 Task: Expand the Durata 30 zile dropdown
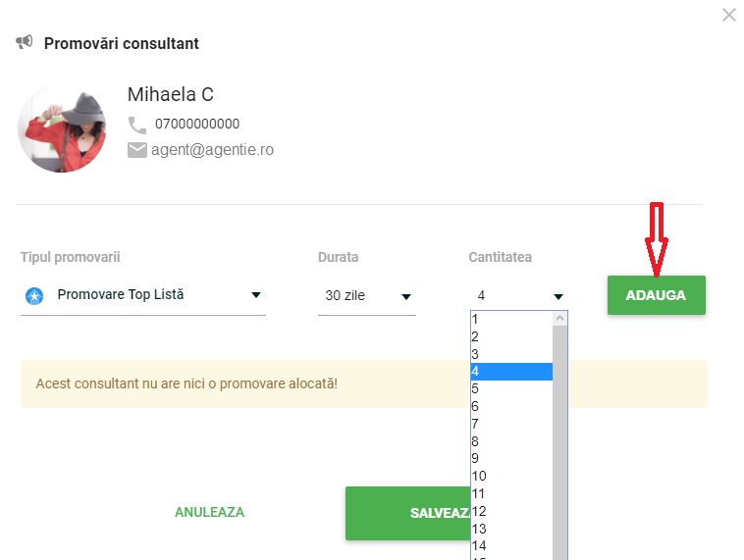pos(367,296)
